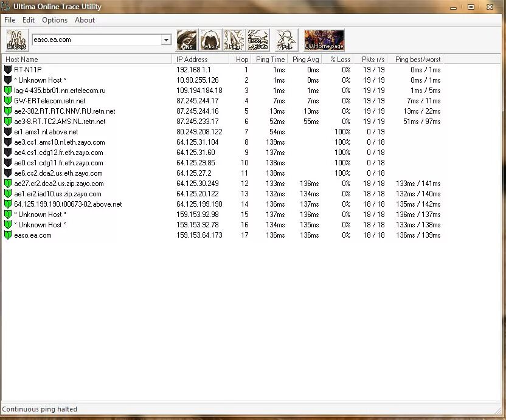Select host ae4.cs1.cdg12.fr.eth.zayo.com
The image size is (506, 420).
click(58, 153)
